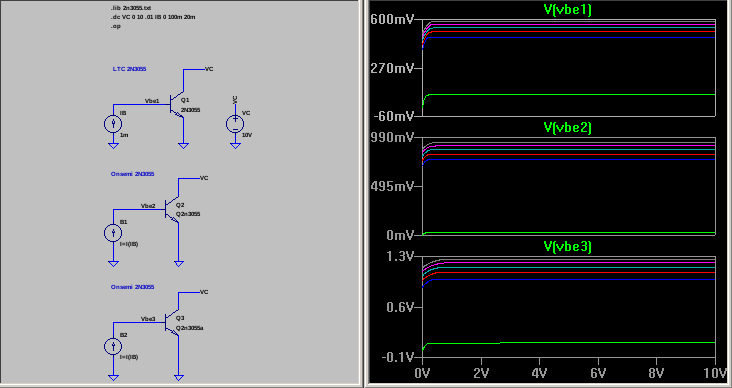The image size is (732, 388).
Task: Click the IB current source symbol
Action: [113, 124]
